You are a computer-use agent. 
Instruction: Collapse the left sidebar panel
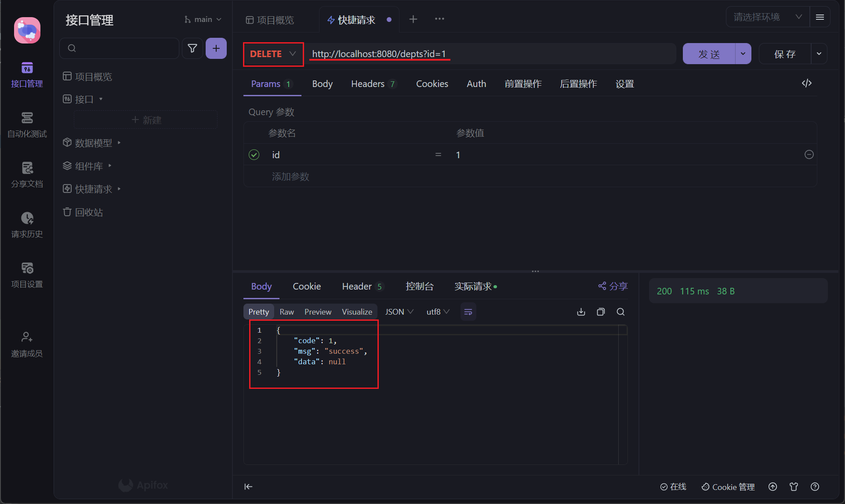pyautogui.click(x=248, y=486)
